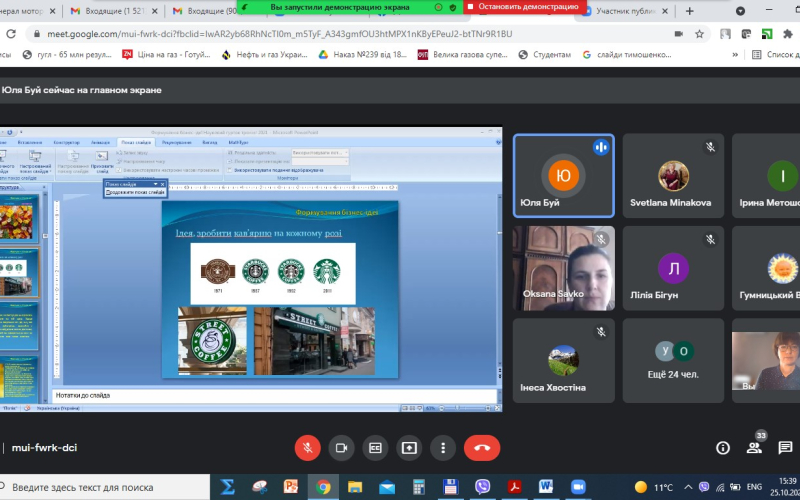Select Лілія Бігун participant tile
The height and width of the screenshot is (500, 800).
coord(673,268)
